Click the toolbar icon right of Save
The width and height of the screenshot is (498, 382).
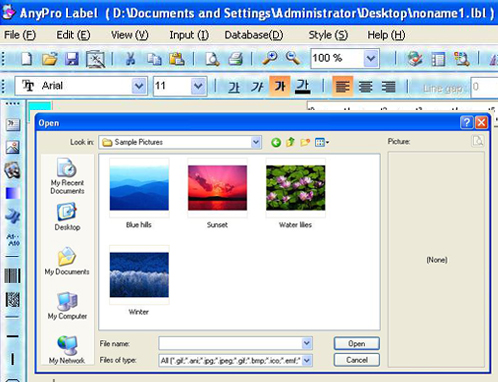click(x=95, y=59)
